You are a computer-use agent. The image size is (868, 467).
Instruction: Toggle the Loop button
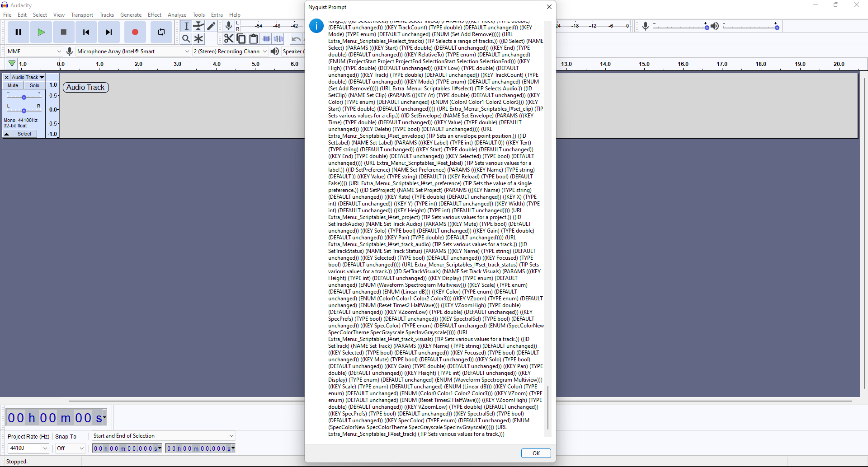pos(161,32)
